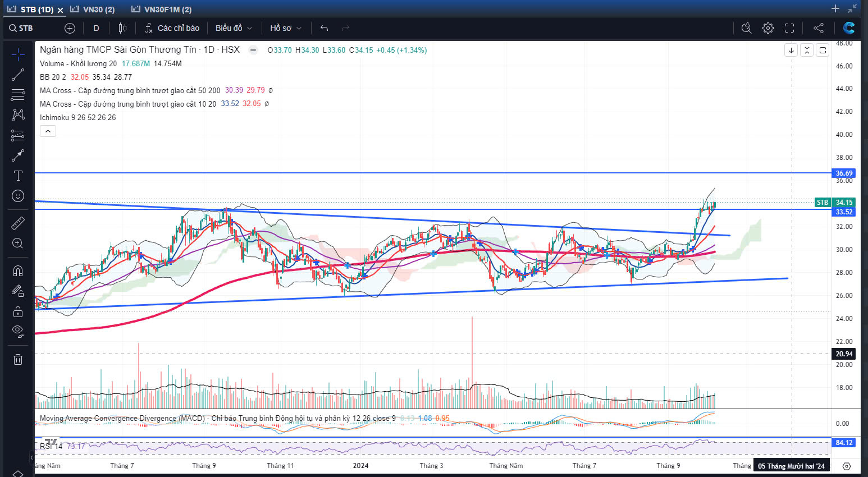Open Các chỉ báo indicators dialog

click(x=172, y=28)
